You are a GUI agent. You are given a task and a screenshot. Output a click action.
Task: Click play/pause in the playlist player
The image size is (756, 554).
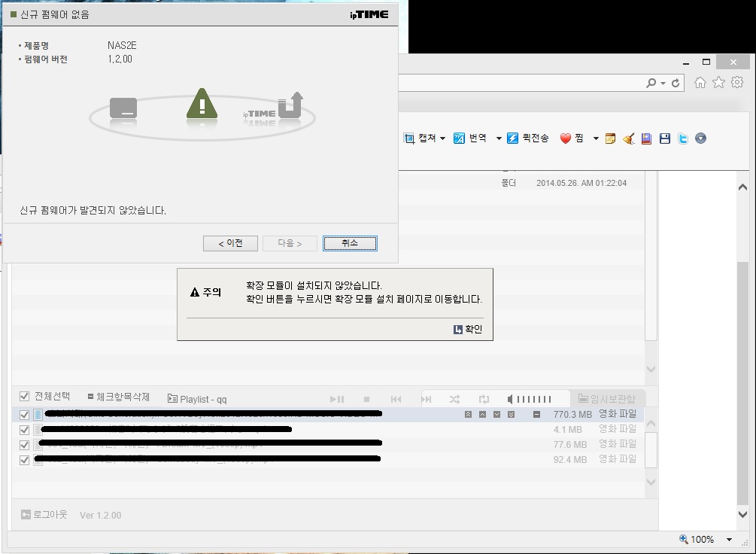pyautogui.click(x=337, y=399)
